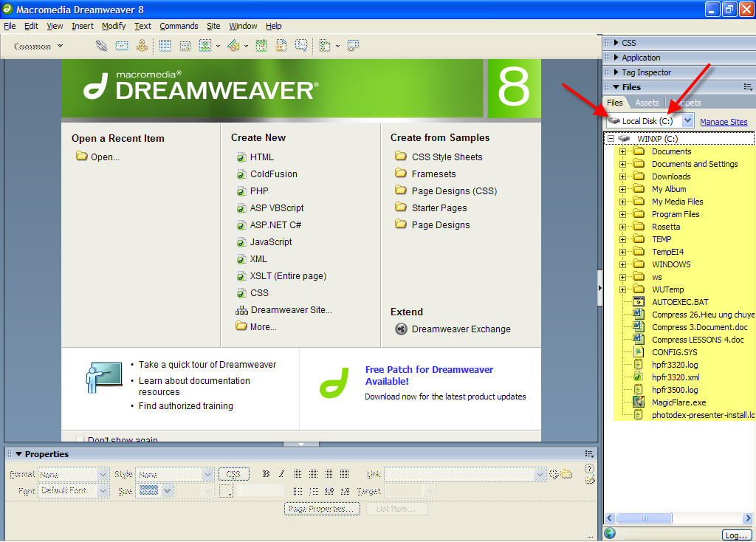Click the Comment speech-bubble toolbar icon
The width and height of the screenshot is (756, 542).
301,46
